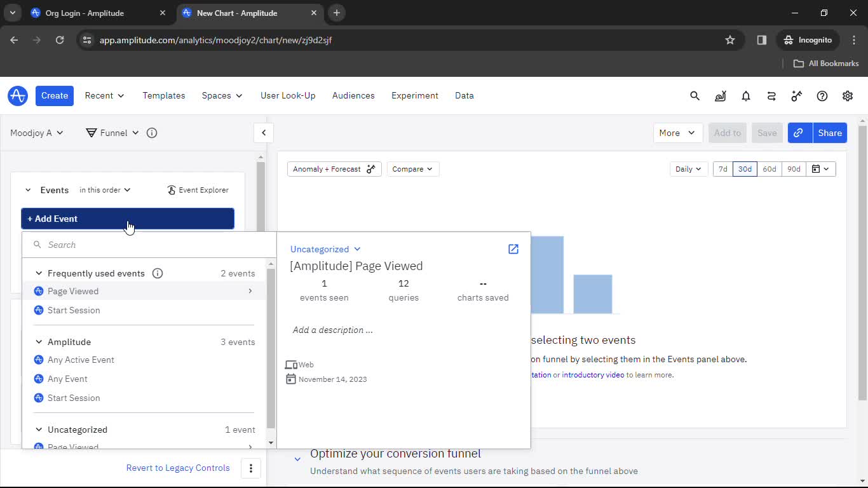This screenshot has height=488, width=868.
Task: Click the Create button
Action: (55, 95)
